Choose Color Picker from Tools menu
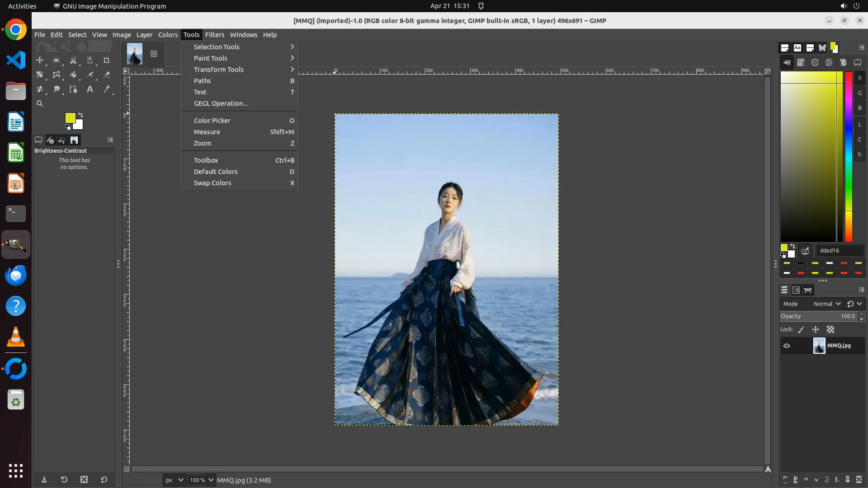The image size is (868, 488). coord(212,121)
